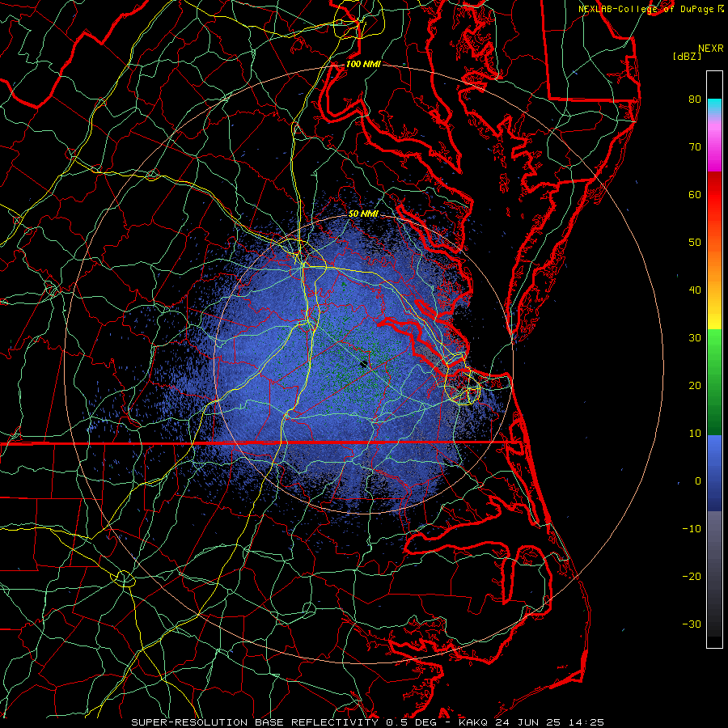728x728 pixels.
Task: Click the black radar site marker at center
Action: coord(364,364)
